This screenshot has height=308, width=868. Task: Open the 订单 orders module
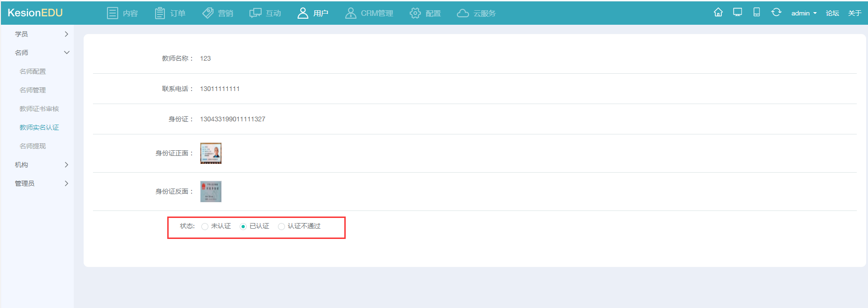(x=171, y=13)
